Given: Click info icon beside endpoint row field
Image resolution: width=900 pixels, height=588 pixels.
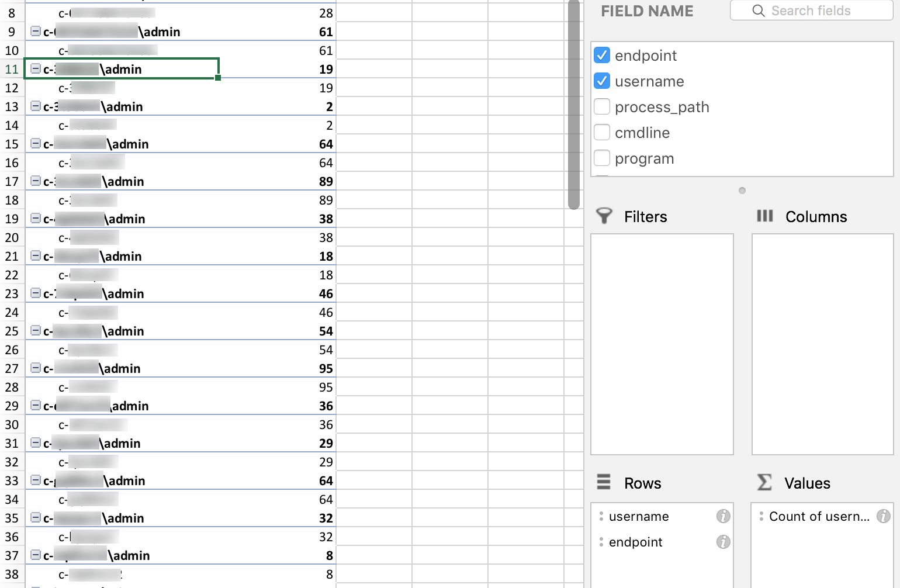Looking at the screenshot, I should (723, 542).
